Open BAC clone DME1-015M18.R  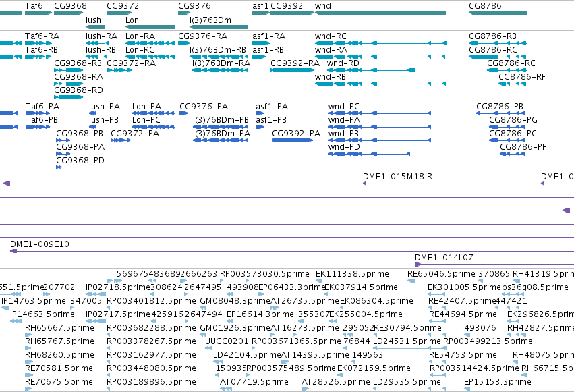tap(397, 177)
